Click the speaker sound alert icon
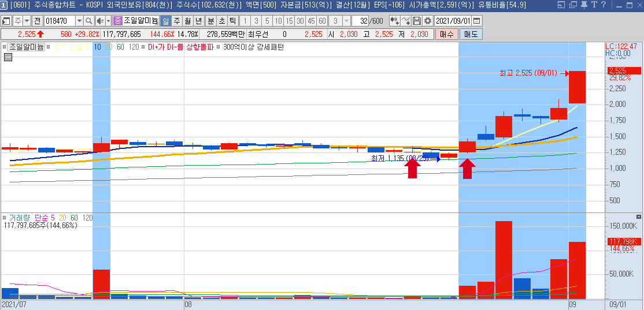The width and height of the screenshot is (644, 310). click(x=99, y=21)
